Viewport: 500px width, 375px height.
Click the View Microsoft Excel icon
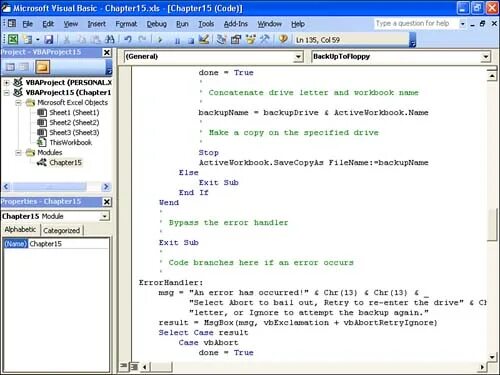tap(13, 40)
